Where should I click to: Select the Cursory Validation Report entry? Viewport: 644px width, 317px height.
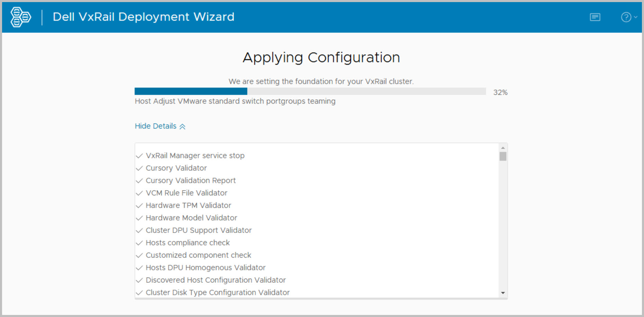pos(190,180)
